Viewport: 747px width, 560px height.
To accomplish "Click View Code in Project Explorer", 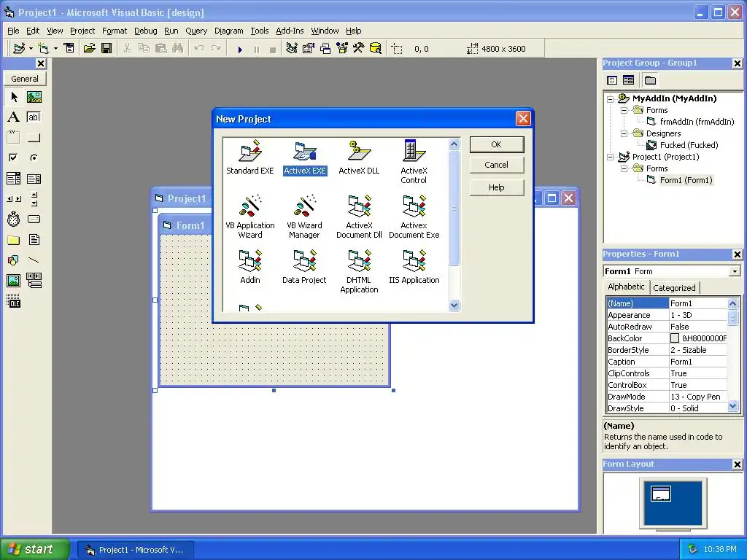I will 612,80.
